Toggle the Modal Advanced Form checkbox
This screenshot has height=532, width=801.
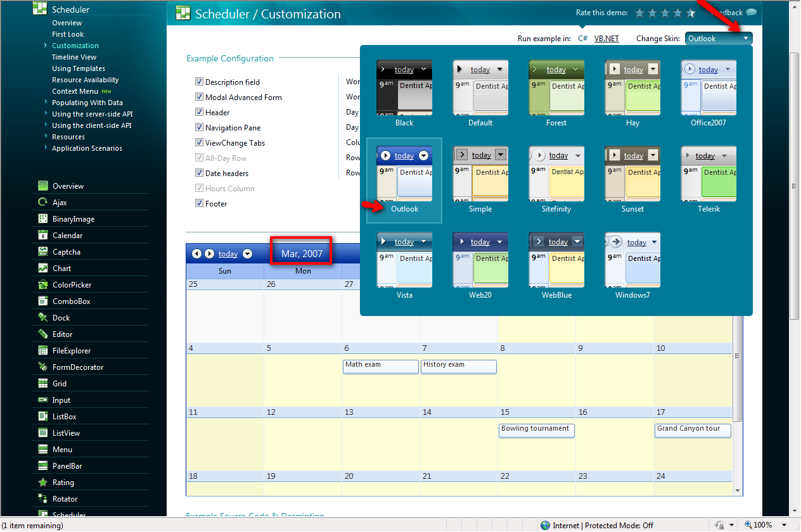tap(199, 97)
